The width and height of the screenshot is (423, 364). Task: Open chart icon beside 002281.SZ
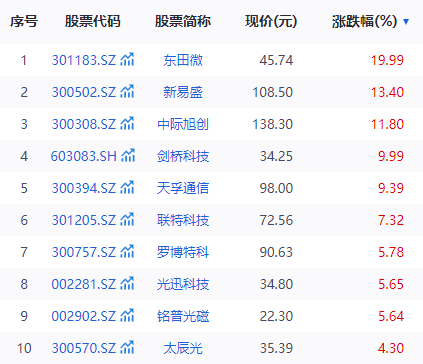click(127, 283)
